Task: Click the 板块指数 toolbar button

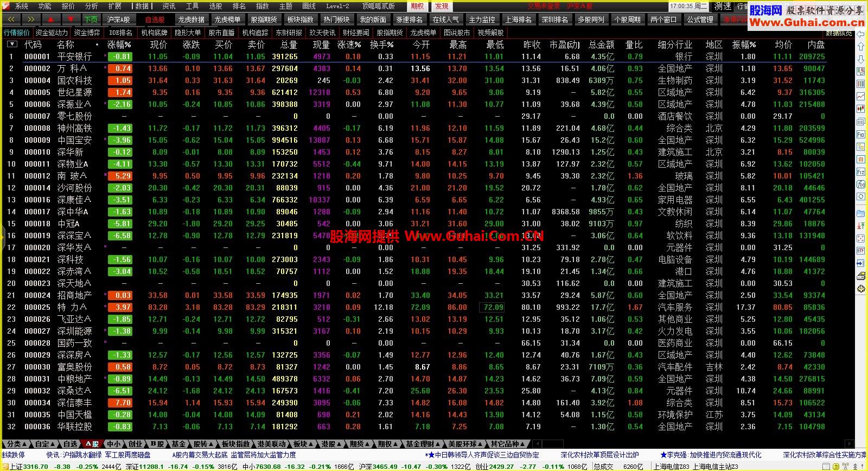Action: (x=300, y=20)
